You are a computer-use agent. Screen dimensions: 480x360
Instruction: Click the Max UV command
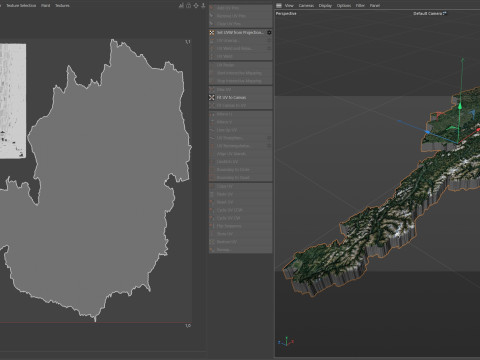click(240, 90)
